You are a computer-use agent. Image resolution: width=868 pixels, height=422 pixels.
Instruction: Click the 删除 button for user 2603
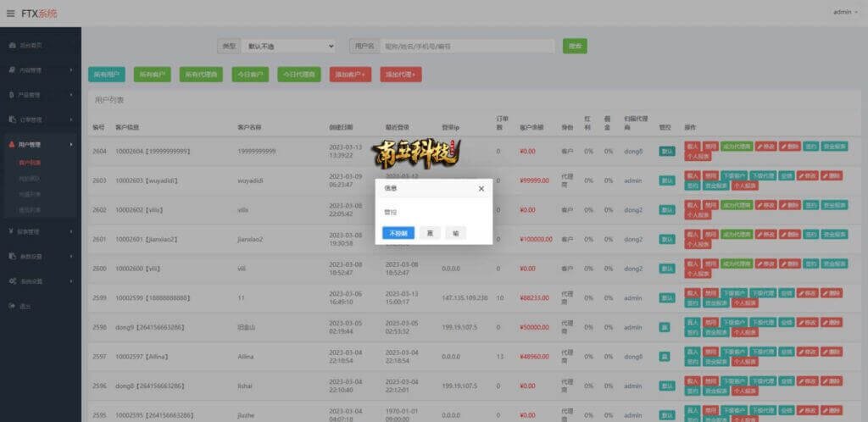(x=831, y=175)
